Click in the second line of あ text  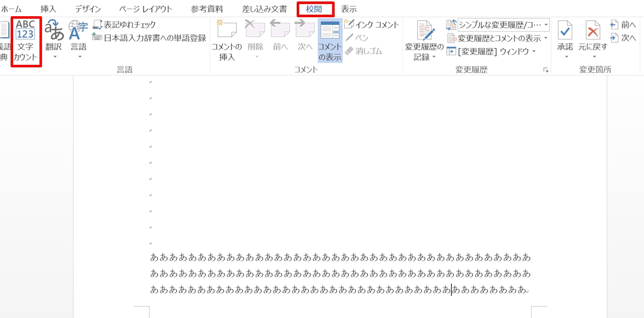coord(340,274)
